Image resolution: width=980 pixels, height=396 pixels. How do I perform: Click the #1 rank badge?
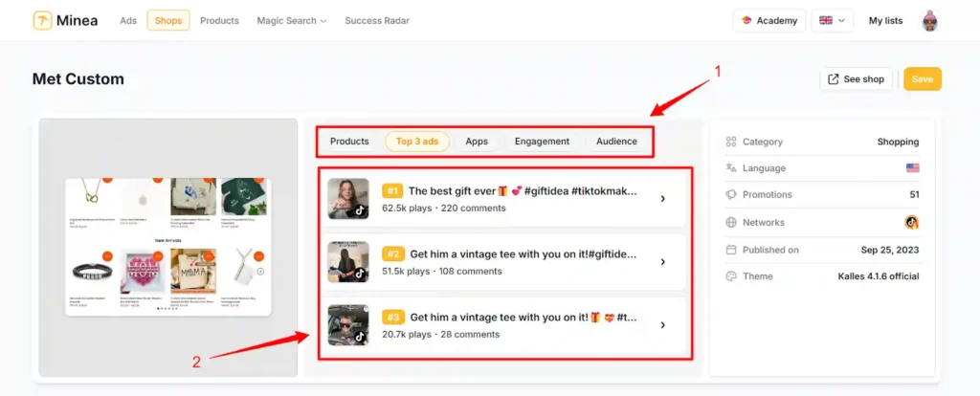pyautogui.click(x=392, y=191)
